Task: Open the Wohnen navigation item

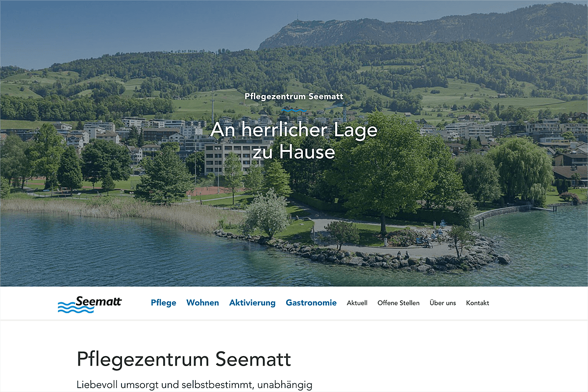Action: point(203,303)
